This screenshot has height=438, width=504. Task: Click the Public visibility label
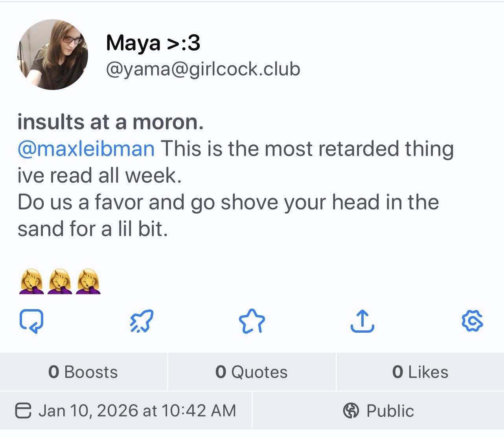[x=390, y=411]
